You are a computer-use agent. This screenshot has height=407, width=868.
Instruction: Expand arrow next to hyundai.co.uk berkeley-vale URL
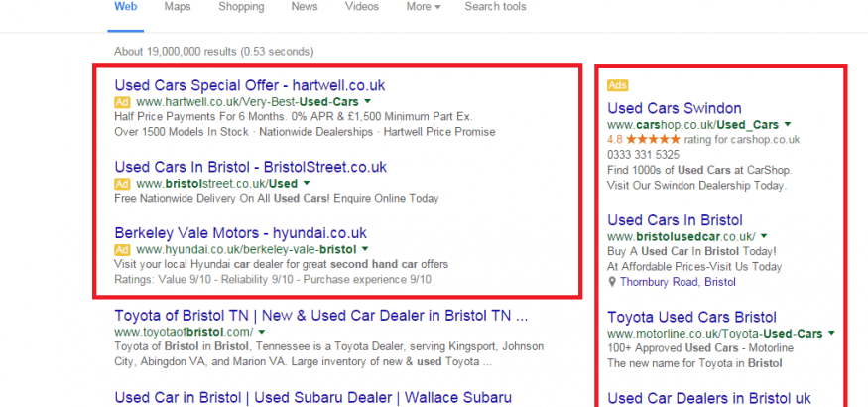tap(365, 249)
